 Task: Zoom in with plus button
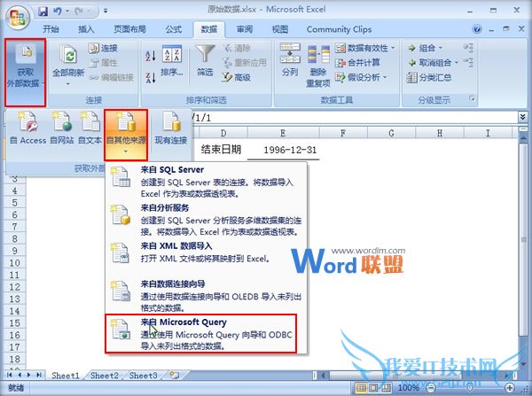click(x=510, y=387)
